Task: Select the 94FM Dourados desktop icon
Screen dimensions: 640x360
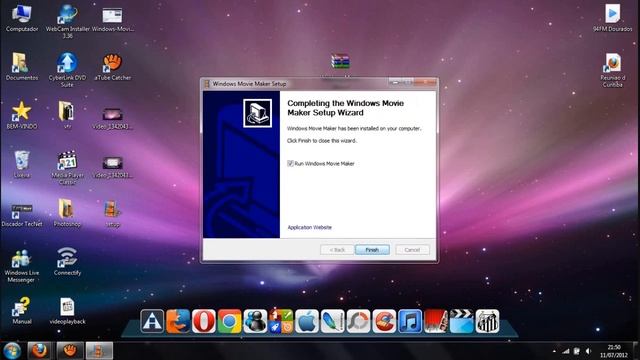Action: coord(612,18)
